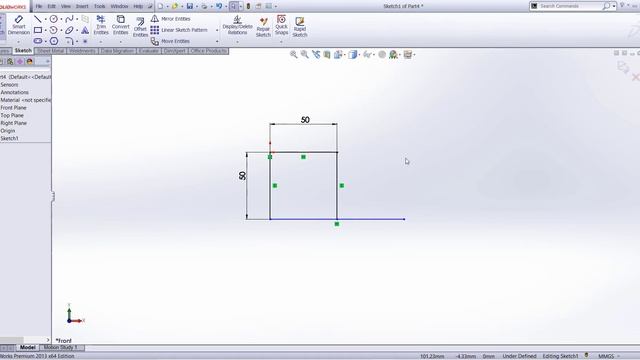The width and height of the screenshot is (640, 360).
Task: Click New document icon
Action: click(160, 6)
